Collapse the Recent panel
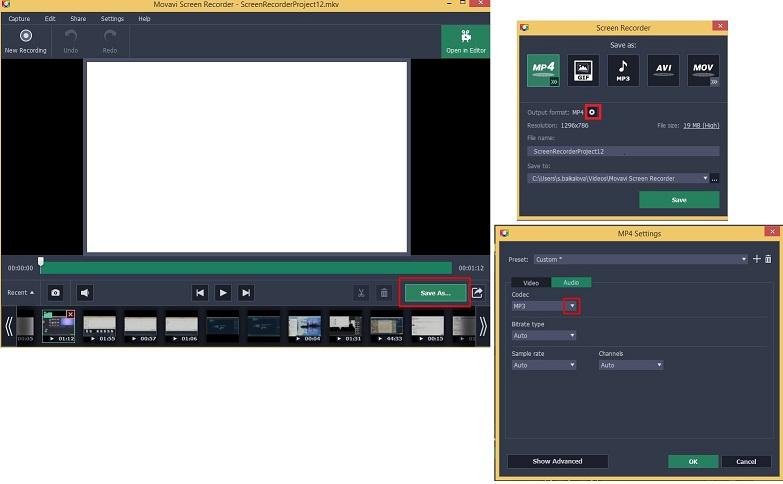This screenshot has height=484, width=783. click(20, 293)
